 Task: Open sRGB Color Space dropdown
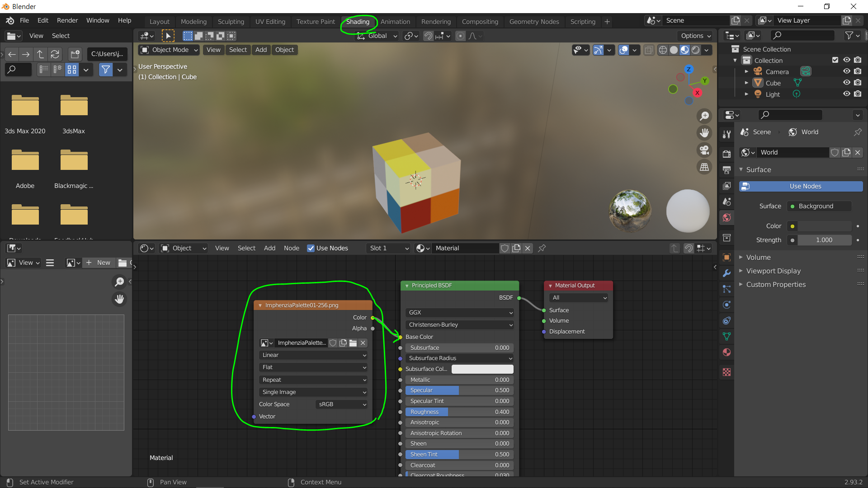pyautogui.click(x=342, y=404)
